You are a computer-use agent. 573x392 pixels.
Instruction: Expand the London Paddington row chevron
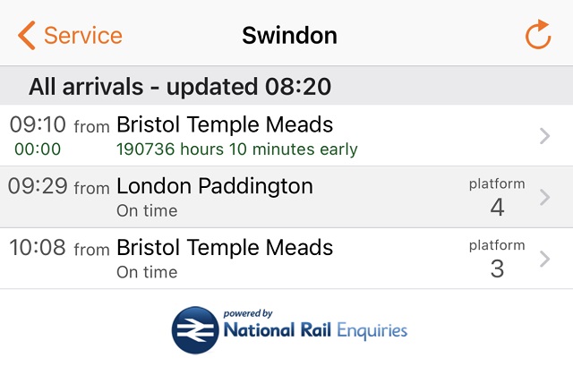pos(545,197)
